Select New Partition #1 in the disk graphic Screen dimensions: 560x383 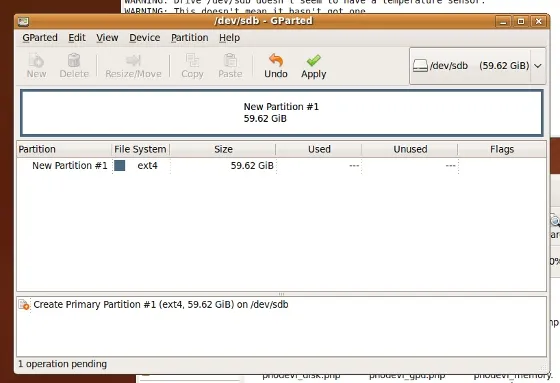(281, 113)
